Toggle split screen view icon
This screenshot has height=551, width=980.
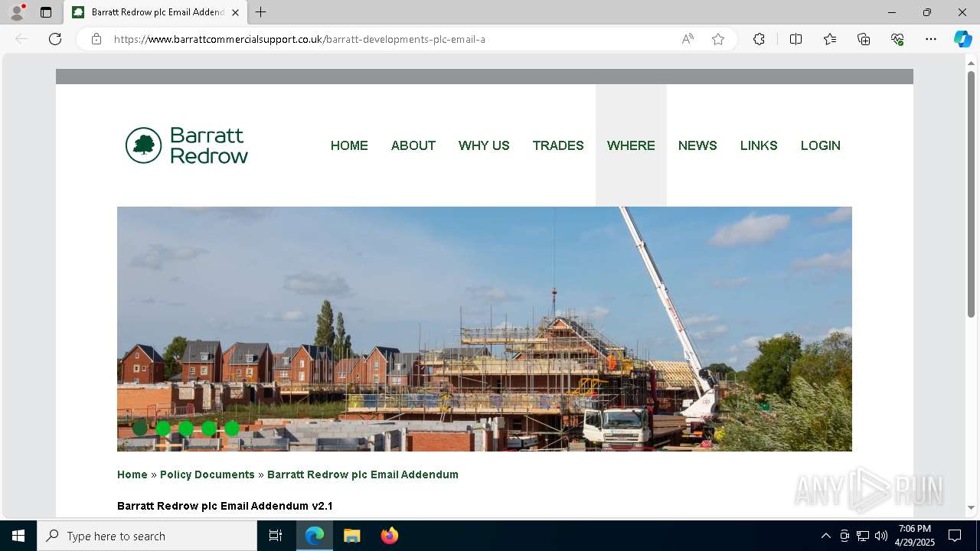tap(795, 39)
